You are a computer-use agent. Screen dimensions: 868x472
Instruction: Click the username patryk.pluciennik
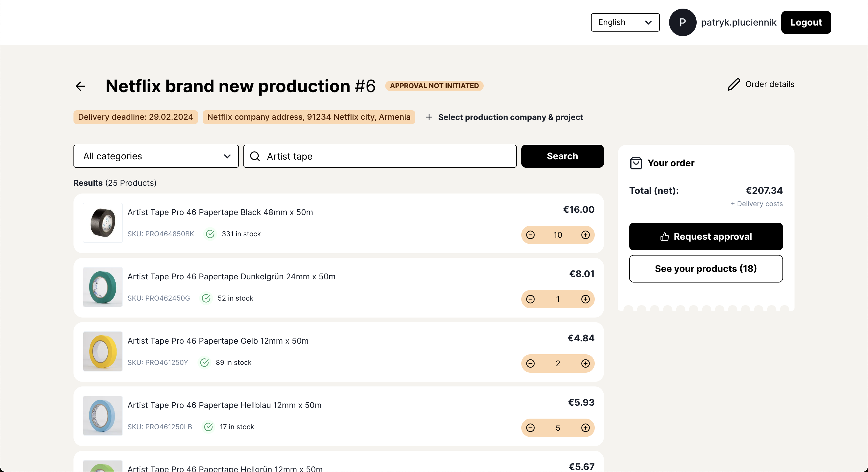739,22
